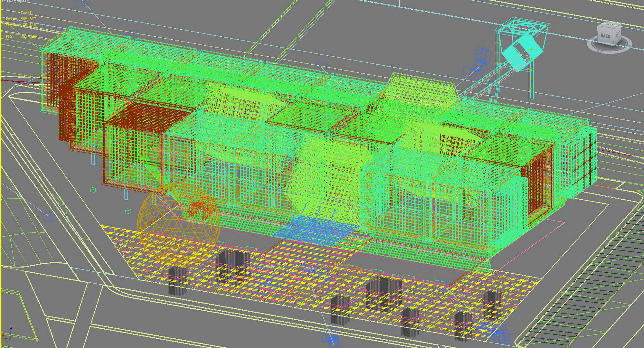Click the top face of the ViewCube
644x348 pixels.
click(x=610, y=25)
